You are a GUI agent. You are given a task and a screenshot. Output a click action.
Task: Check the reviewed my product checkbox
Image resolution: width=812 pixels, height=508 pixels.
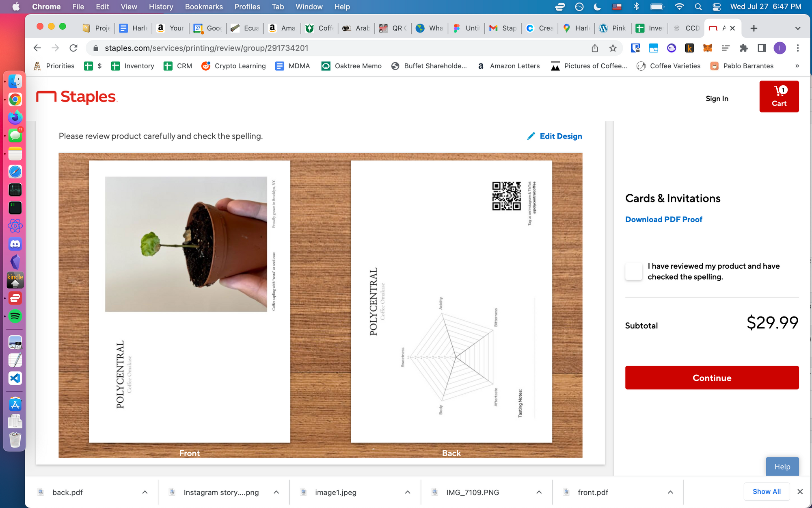[x=634, y=271]
